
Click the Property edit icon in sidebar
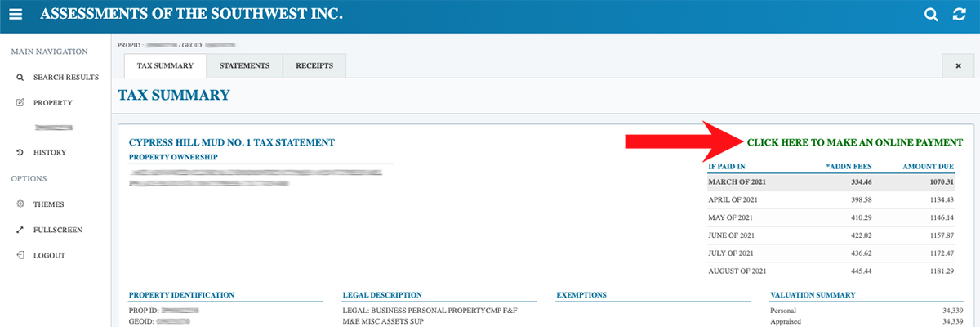[20, 103]
